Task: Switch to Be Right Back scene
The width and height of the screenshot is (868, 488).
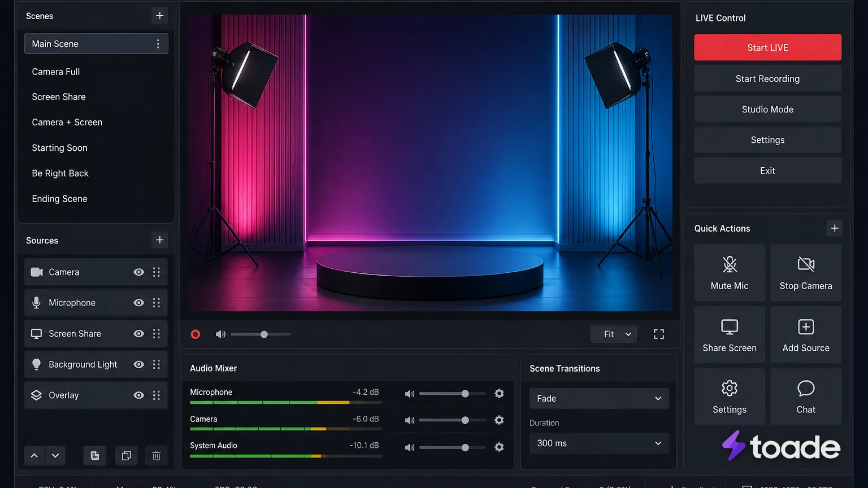Action: tap(60, 173)
